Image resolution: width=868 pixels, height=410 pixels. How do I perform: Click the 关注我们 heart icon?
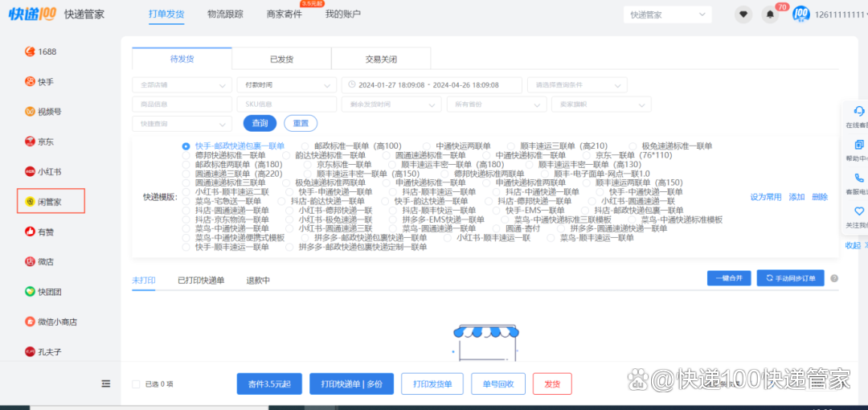[x=859, y=211]
